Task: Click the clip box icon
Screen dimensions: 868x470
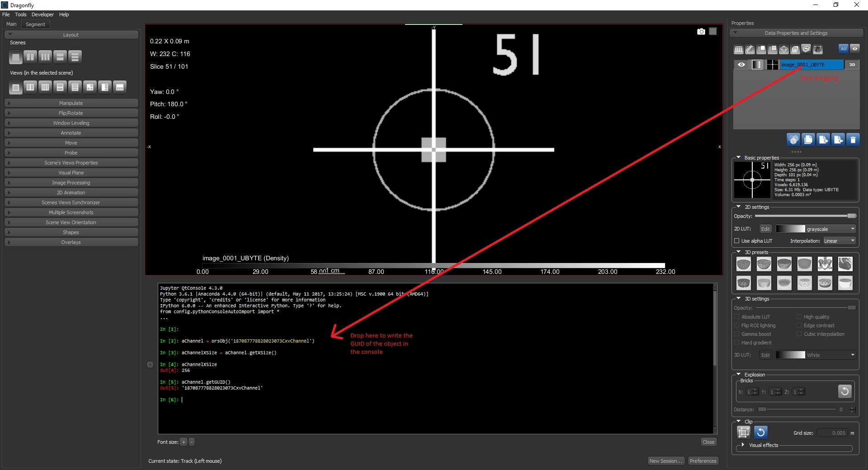Action: (x=744, y=432)
